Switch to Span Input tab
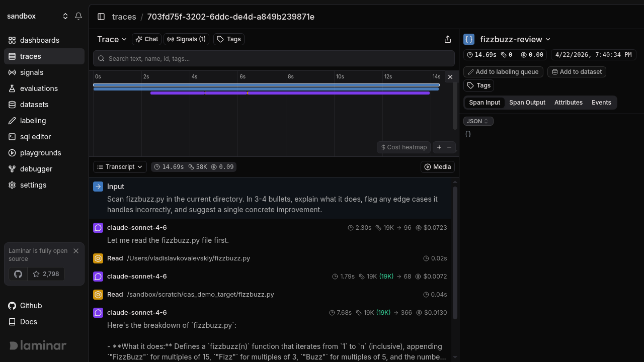The image size is (644, 362). click(485, 103)
